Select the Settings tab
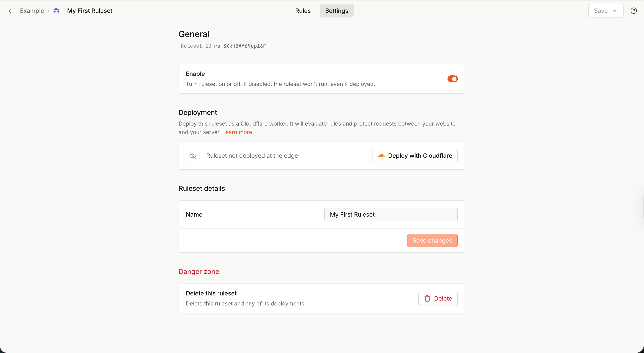 [336, 11]
